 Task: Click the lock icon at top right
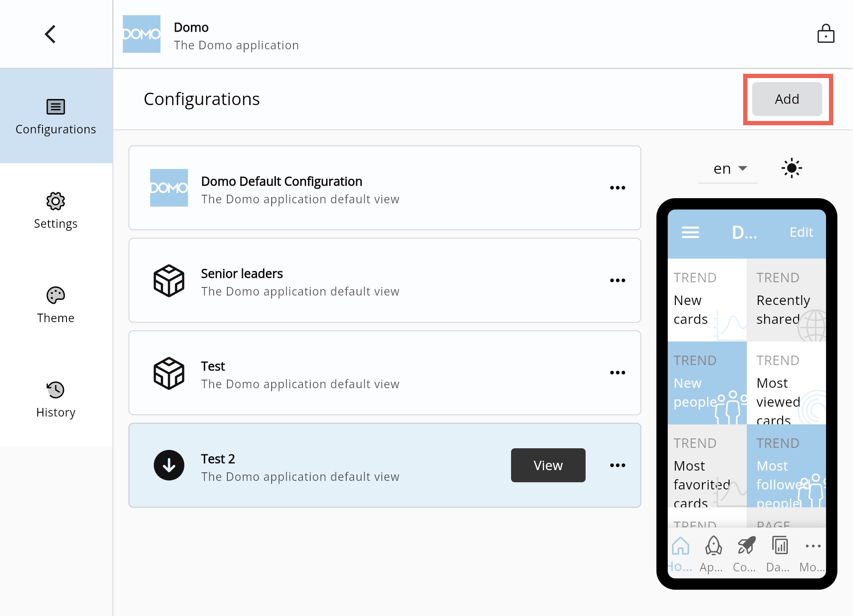(826, 34)
